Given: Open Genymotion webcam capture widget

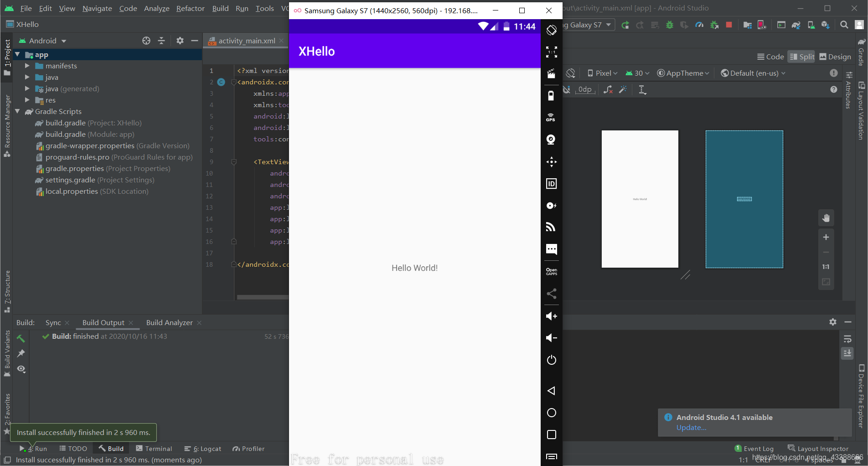Looking at the screenshot, I should [551, 140].
